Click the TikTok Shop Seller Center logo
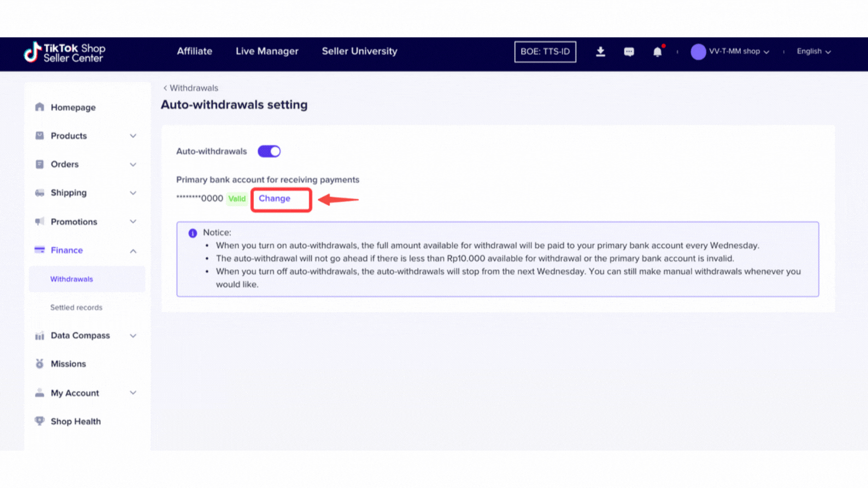 (64, 52)
